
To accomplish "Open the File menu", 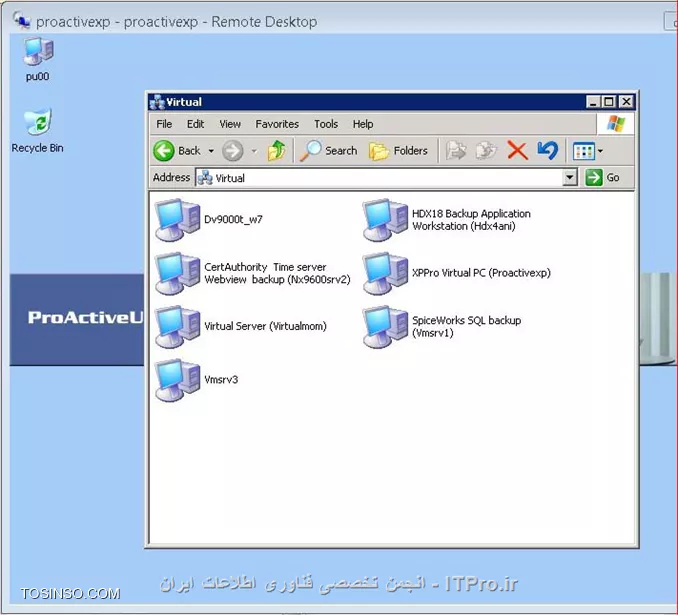I will pyautogui.click(x=164, y=124).
